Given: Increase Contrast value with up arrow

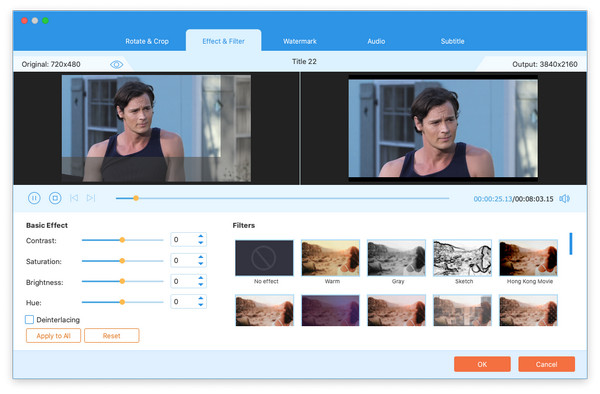Looking at the screenshot, I should pos(201,236).
